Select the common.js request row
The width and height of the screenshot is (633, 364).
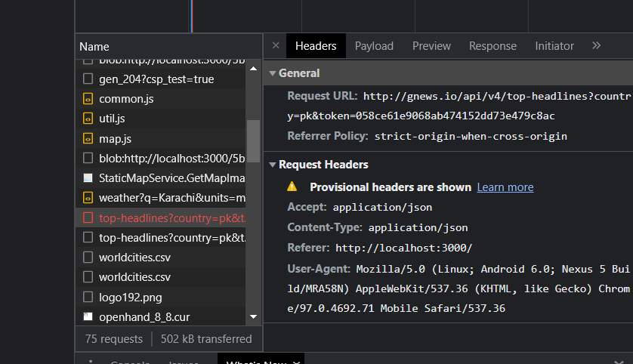[161, 99]
